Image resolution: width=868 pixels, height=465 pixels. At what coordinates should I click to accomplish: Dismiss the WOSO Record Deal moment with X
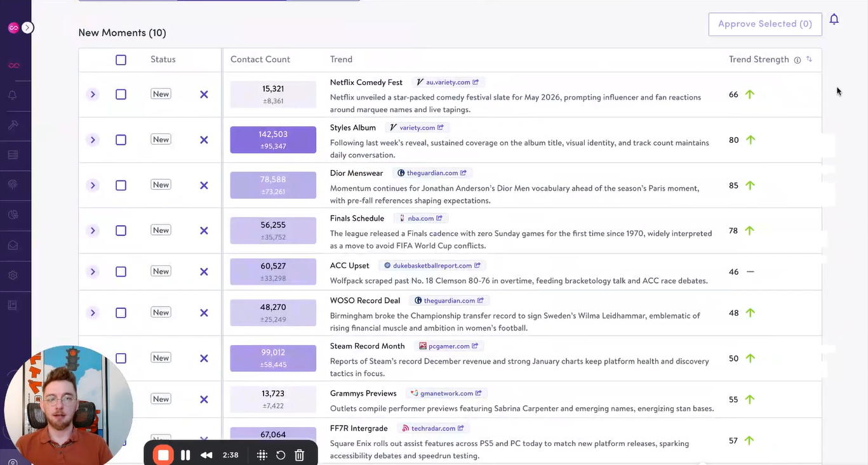(204, 313)
